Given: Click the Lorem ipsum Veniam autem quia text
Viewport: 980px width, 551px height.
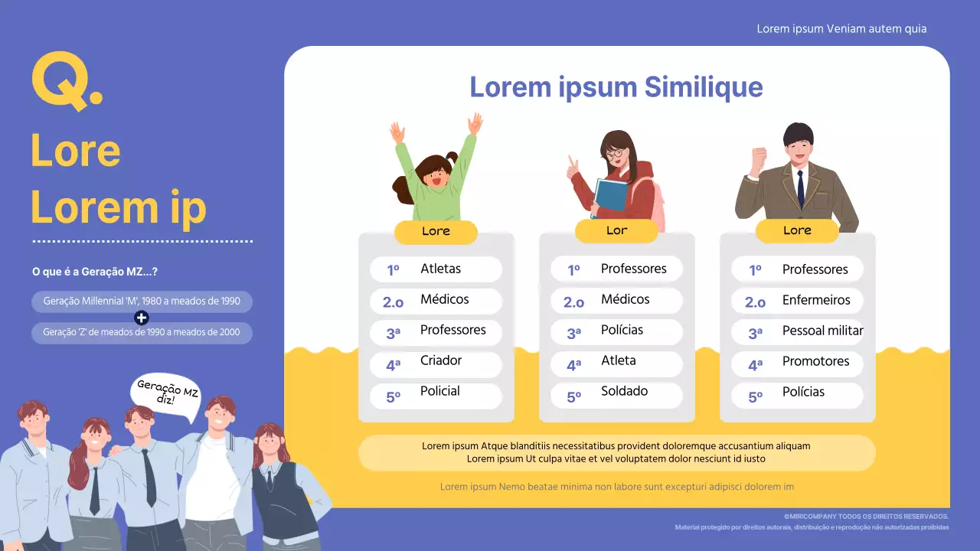Looking at the screenshot, I should 841,29.
